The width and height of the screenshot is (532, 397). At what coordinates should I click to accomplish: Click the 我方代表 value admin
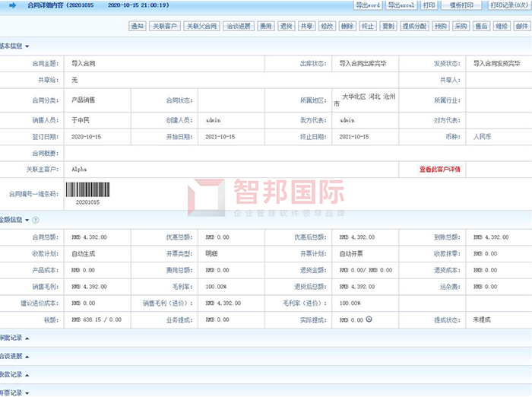coord(347,120)
